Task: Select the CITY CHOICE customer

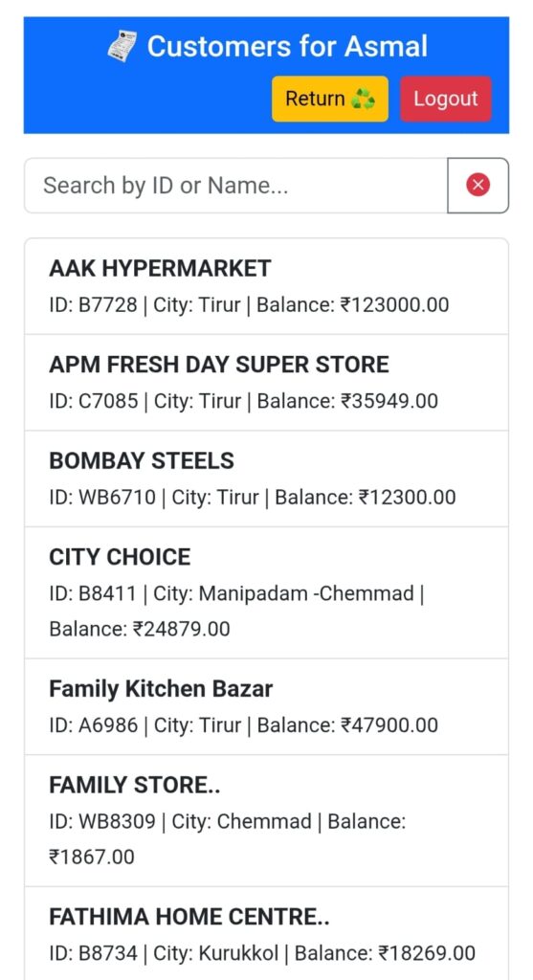Action: tap(266, 592)
